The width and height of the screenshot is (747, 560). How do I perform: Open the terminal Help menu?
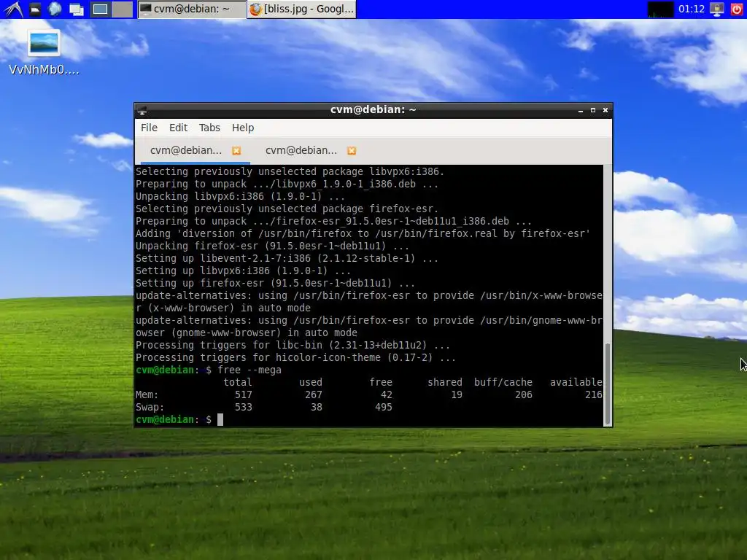(243, 128)
